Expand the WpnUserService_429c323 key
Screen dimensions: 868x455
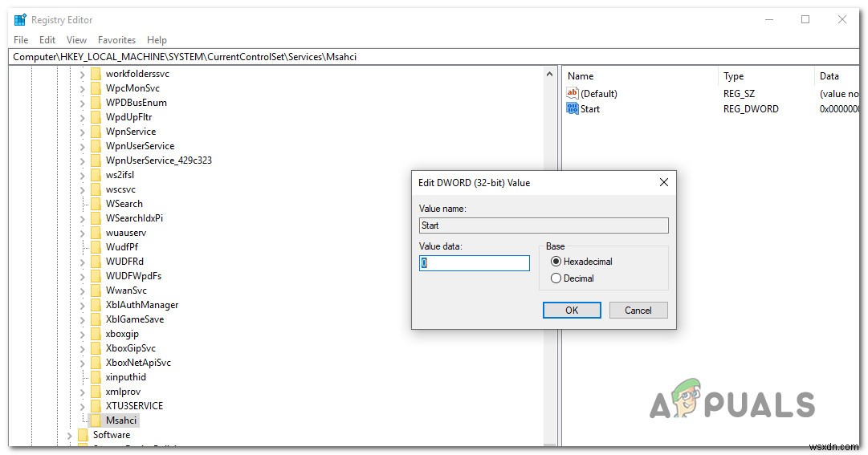[82, 160]
